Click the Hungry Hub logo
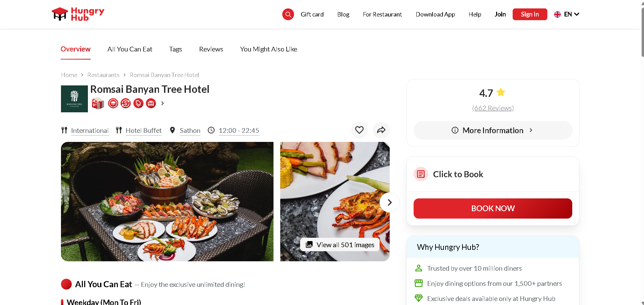This screenshot has width=644, height=305. 78,14
